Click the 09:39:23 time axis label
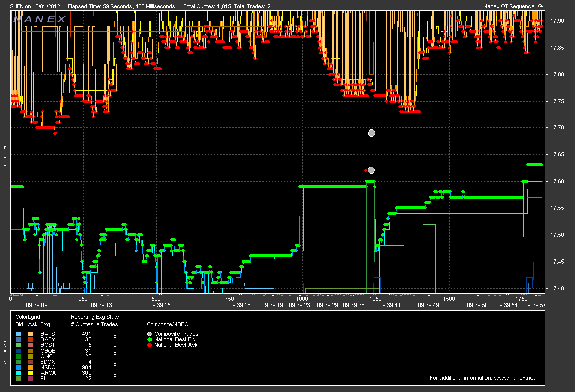The height and width of the screenshot is (392, 575). [x=299, y=305]
